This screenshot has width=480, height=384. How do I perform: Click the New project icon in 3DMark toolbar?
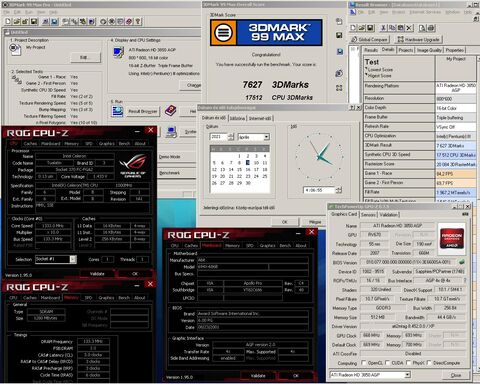click(x=8, y=22)
